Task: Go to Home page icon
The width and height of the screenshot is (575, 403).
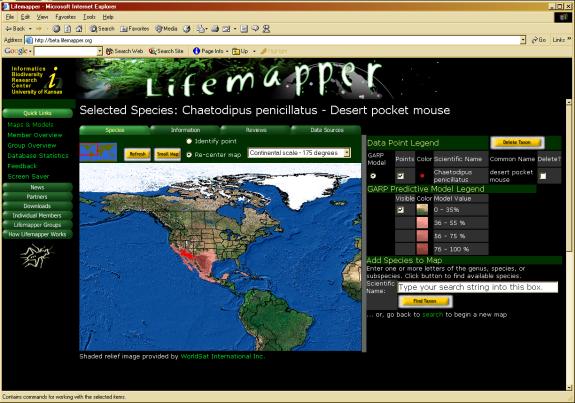Action: 79,29
